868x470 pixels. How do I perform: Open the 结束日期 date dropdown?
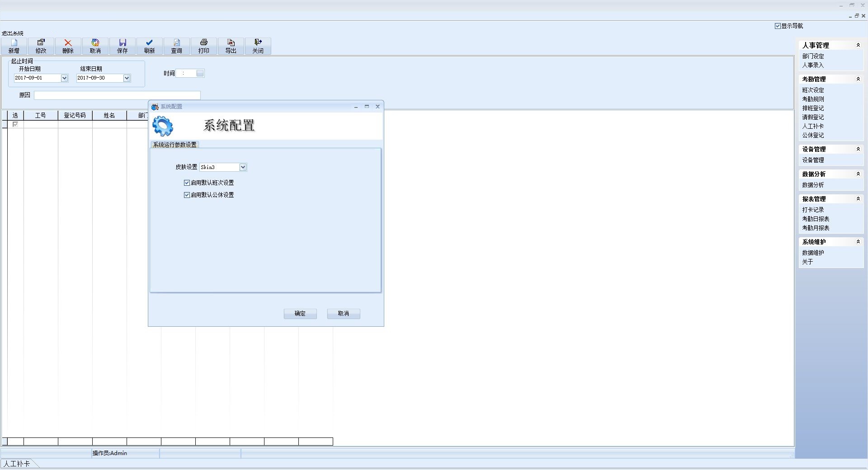point(127,78)
